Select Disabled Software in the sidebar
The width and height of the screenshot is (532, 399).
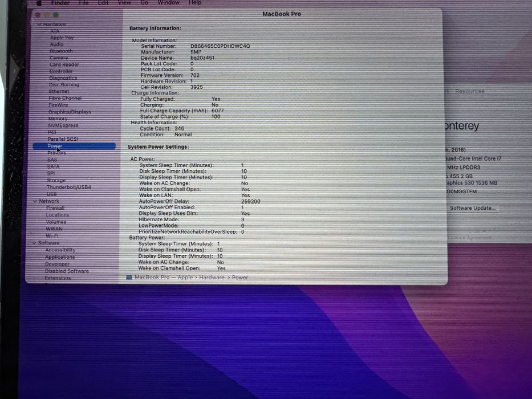[67, 271]
